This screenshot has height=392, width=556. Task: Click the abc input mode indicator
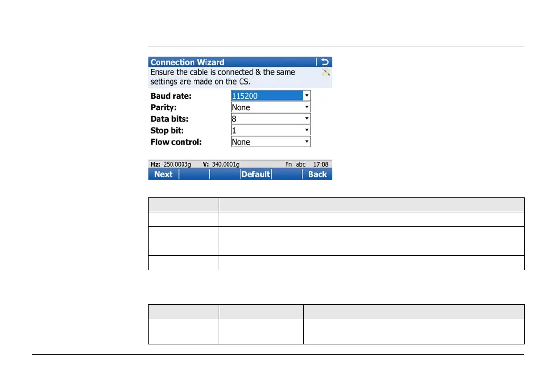[x=301, y=164]
